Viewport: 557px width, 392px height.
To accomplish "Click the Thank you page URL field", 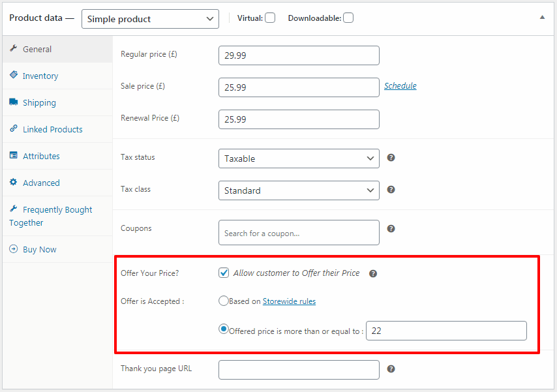I will click(x=299, y=370).
